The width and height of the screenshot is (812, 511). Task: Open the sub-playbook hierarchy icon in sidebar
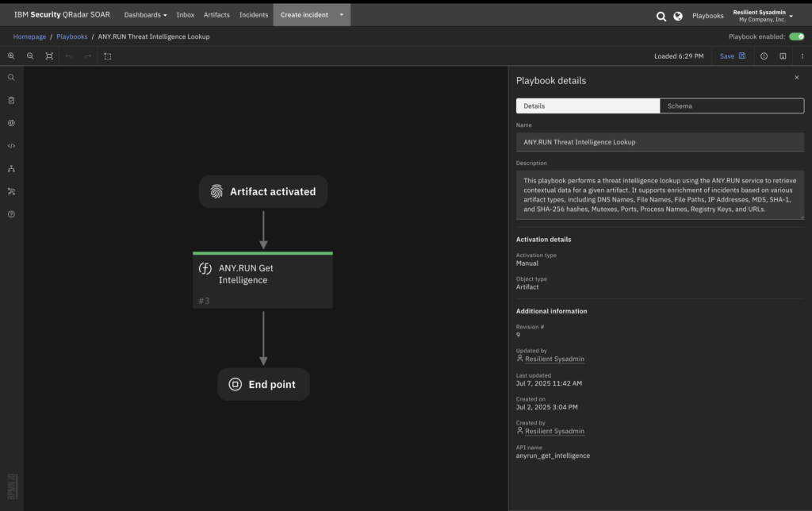11,169
